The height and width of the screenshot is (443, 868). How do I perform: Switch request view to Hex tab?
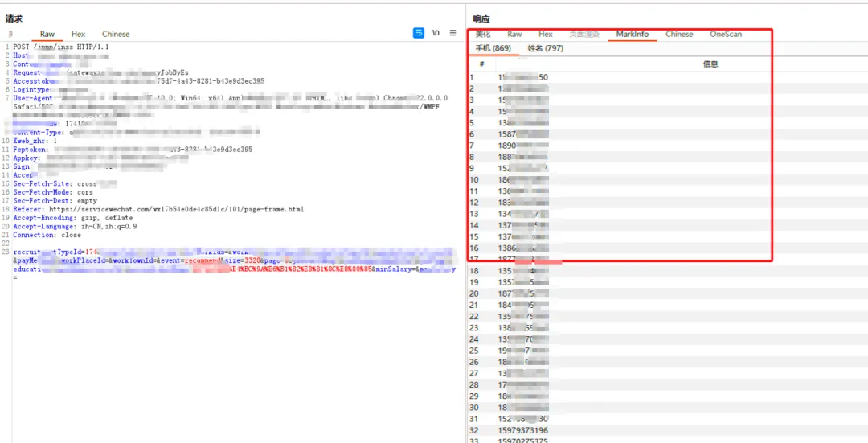click(x=79, y=34)
